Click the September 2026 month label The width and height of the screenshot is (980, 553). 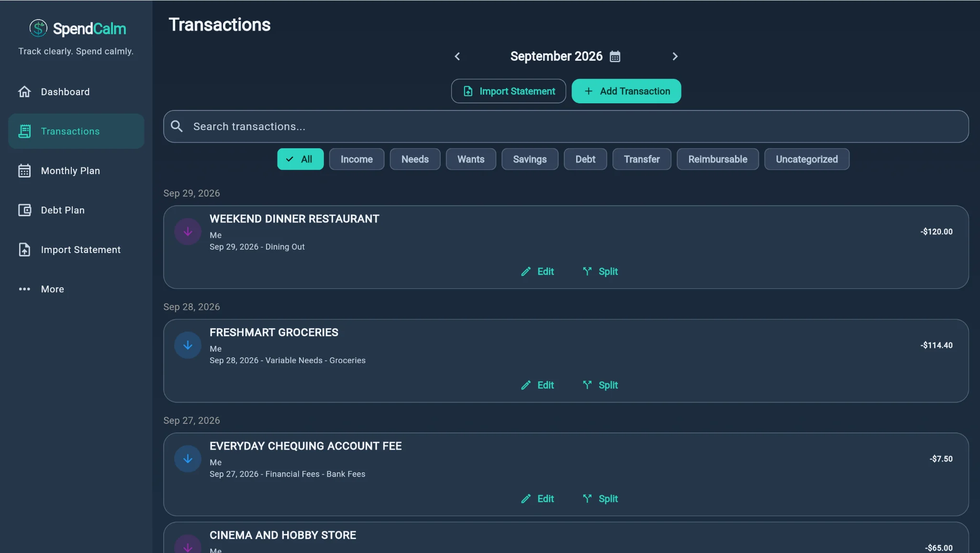[556, 56]
